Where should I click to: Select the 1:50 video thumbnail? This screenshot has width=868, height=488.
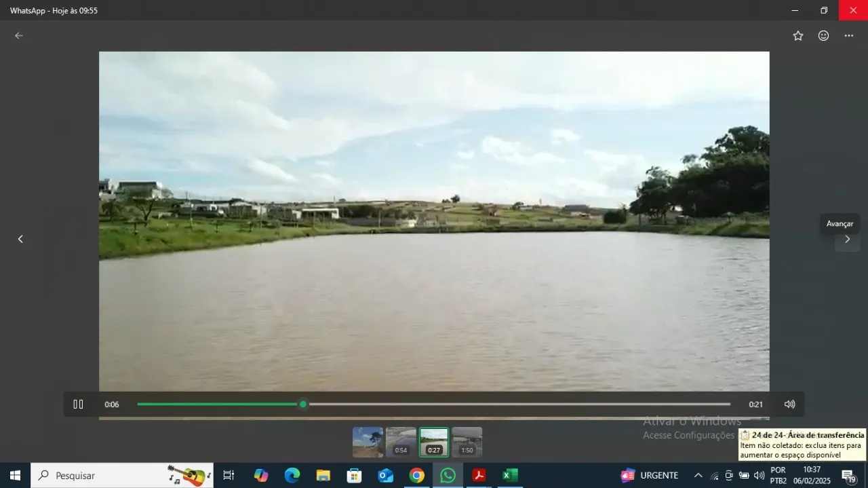click(467, 442)
